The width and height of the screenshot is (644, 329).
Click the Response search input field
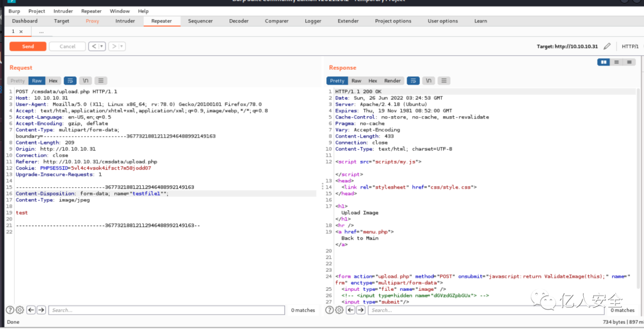(485, 310)
